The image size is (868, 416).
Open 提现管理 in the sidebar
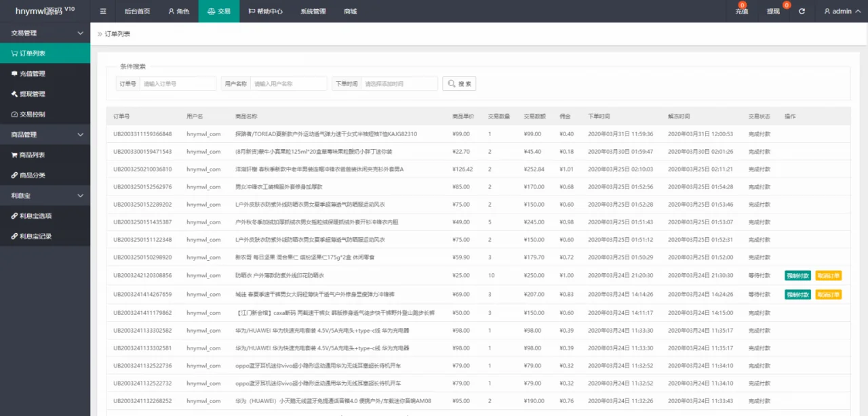coord(32,94)
